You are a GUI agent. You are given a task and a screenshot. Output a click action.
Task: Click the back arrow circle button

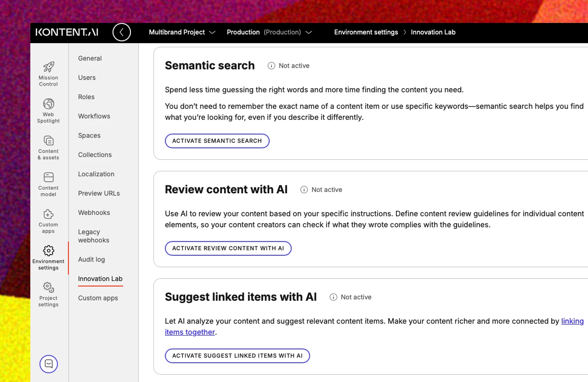click(122, 32)
